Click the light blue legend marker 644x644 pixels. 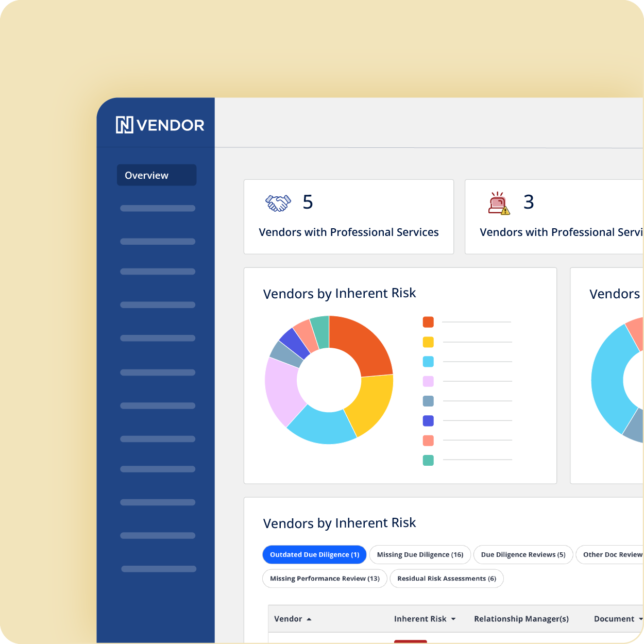[428, 362]
